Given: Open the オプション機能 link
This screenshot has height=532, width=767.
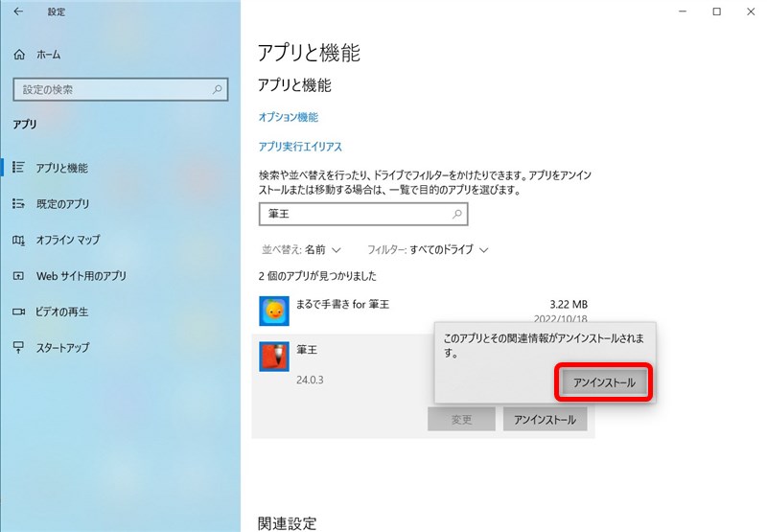Looking at the screenshot, I should pos(289,117).
